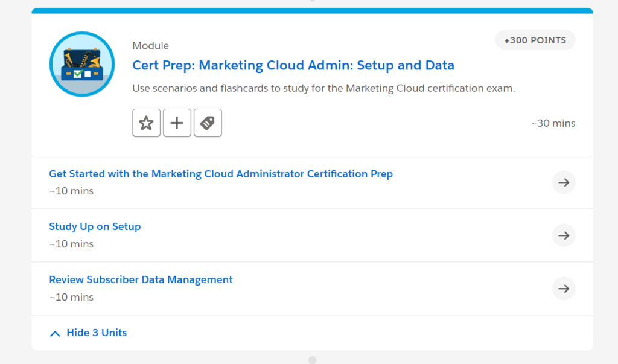Click the arrow beside Get Started unit
The image size is (618, 364).
pyautogui.click(x=564, y=182)
